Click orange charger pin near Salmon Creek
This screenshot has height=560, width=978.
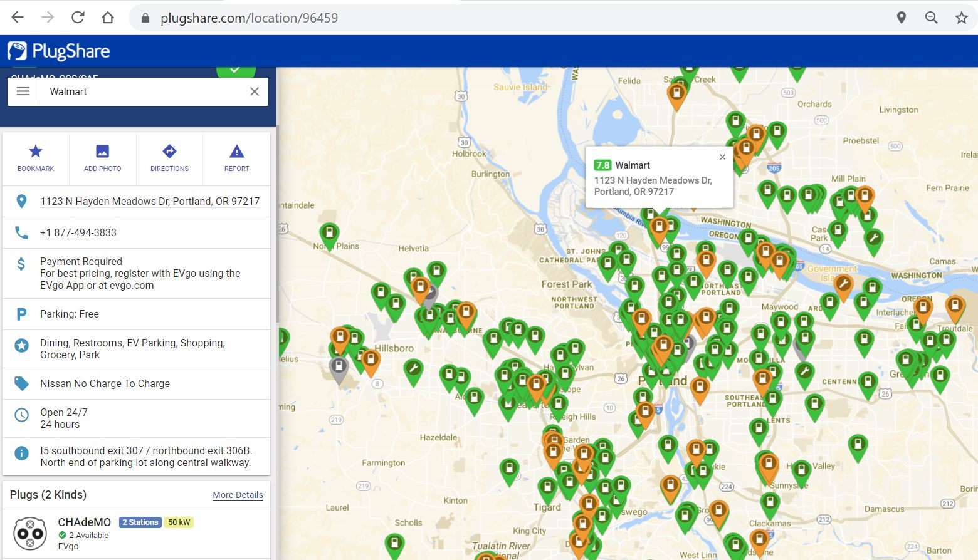(x=676, y=96)
